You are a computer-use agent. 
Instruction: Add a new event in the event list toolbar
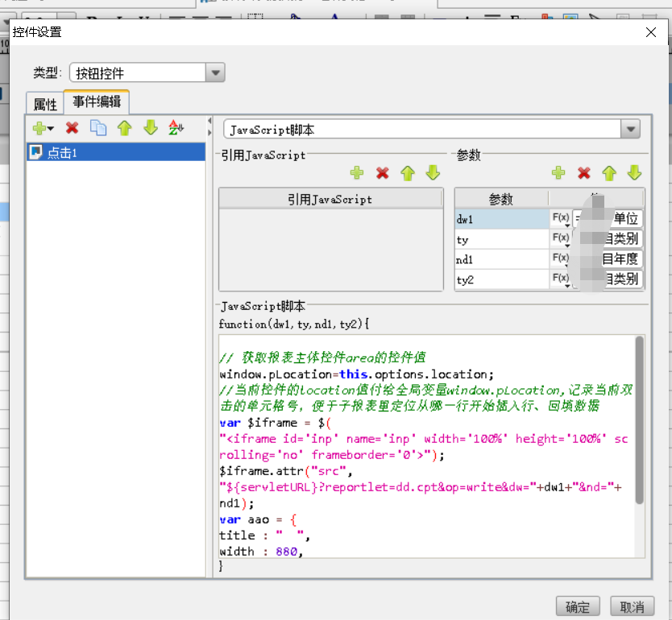tap(43, 128)
